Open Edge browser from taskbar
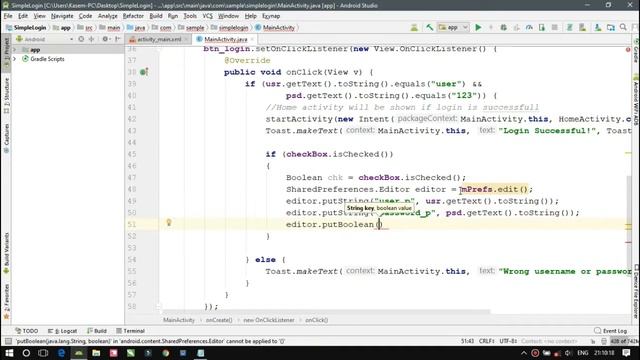Image resolution: width=640 pixels, height=360 pixels. tap(61, 353)
